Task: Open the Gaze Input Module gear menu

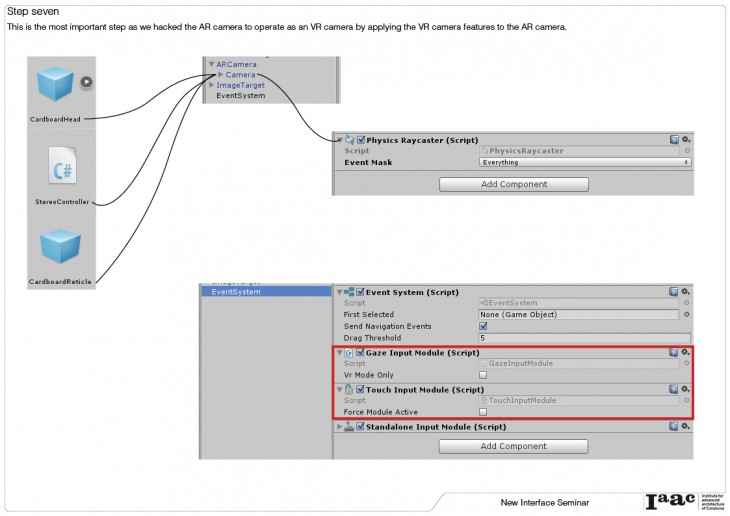Action: [686, 352]
